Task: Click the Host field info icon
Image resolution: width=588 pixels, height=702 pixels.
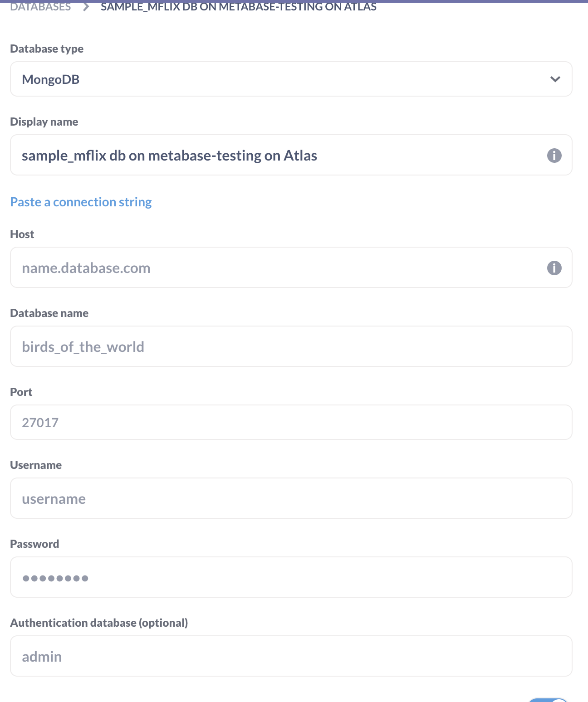Action: pyautogui.click(x=554, y=268)
